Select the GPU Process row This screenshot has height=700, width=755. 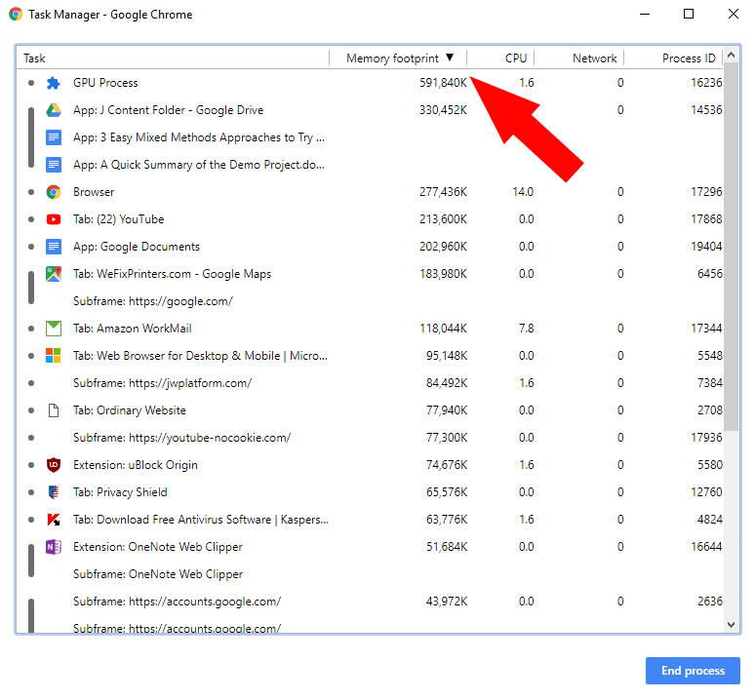370,83
